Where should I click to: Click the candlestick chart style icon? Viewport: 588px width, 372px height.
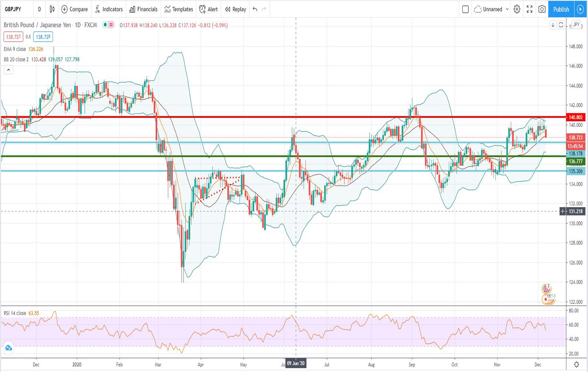[52, 9]
